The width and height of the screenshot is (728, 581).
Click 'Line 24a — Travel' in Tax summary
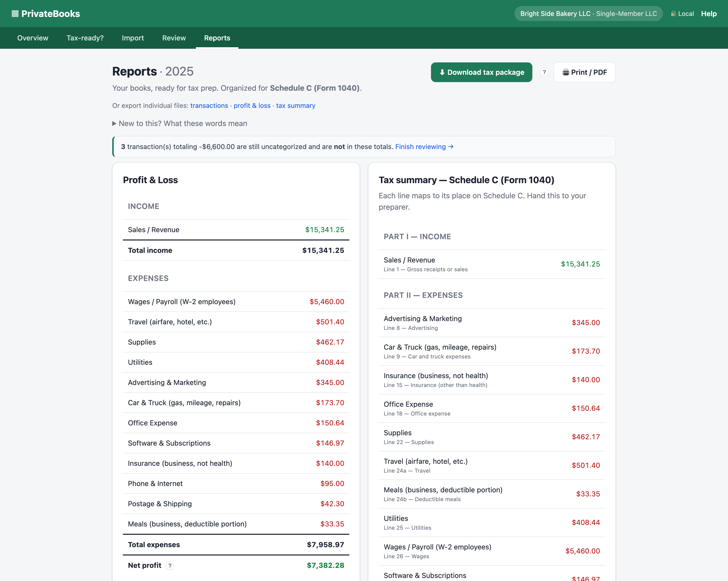(407, 471)
